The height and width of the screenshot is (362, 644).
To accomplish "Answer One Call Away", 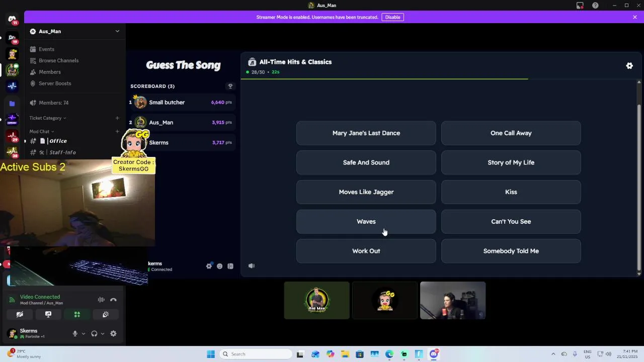I will tap(511, 133).
